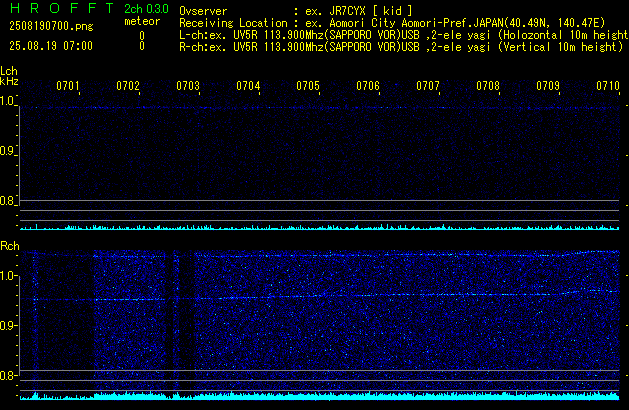629x410 pixels.
Task: Click the 0708 time marker
Action: 488,86
